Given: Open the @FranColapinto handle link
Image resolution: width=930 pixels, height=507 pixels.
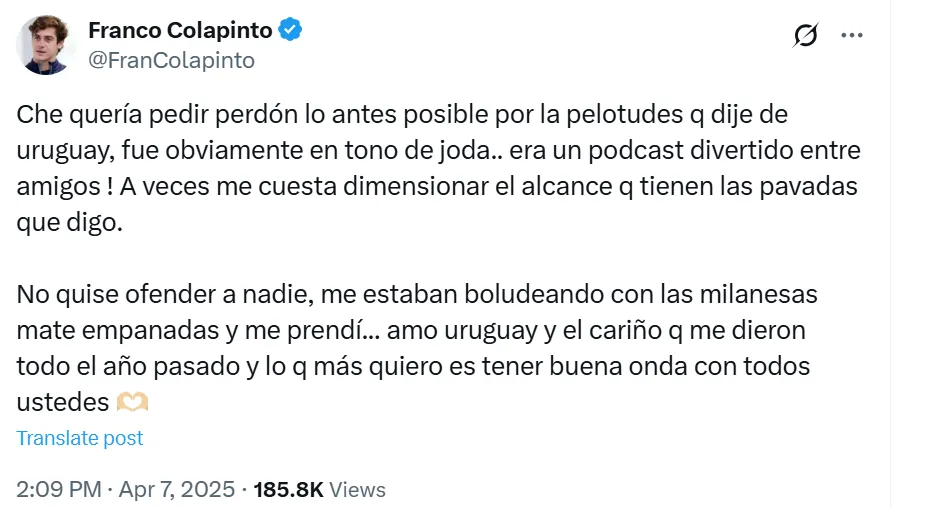Looking at the screenshot, I should pyautogui.click(x=171, y=60).
